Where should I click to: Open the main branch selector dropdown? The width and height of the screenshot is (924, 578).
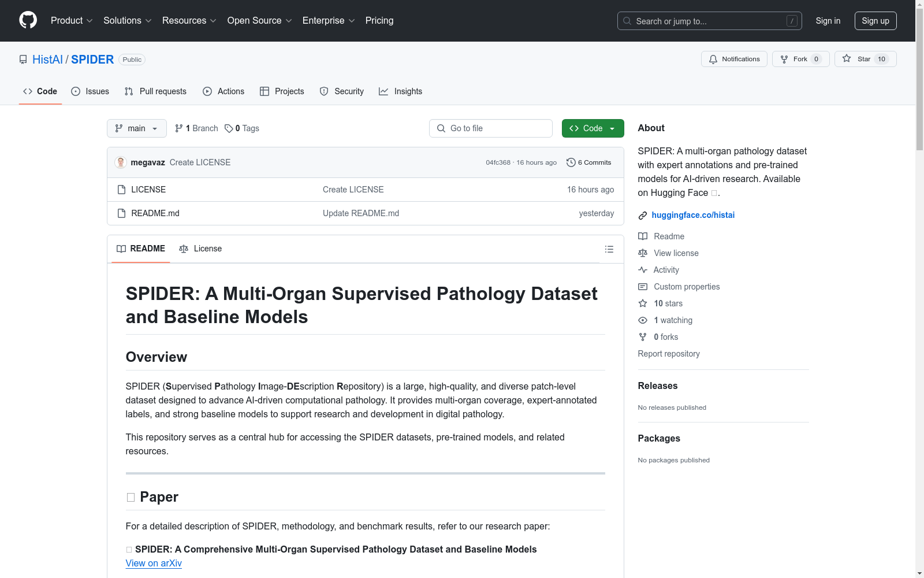tap(137, 128)
